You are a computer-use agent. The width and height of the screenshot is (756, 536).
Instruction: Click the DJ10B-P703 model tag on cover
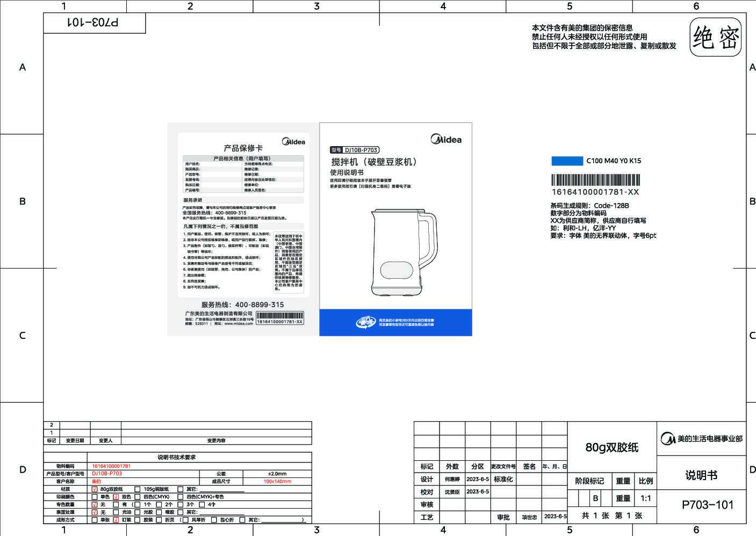pyautogui.click(x=355, y=150)
